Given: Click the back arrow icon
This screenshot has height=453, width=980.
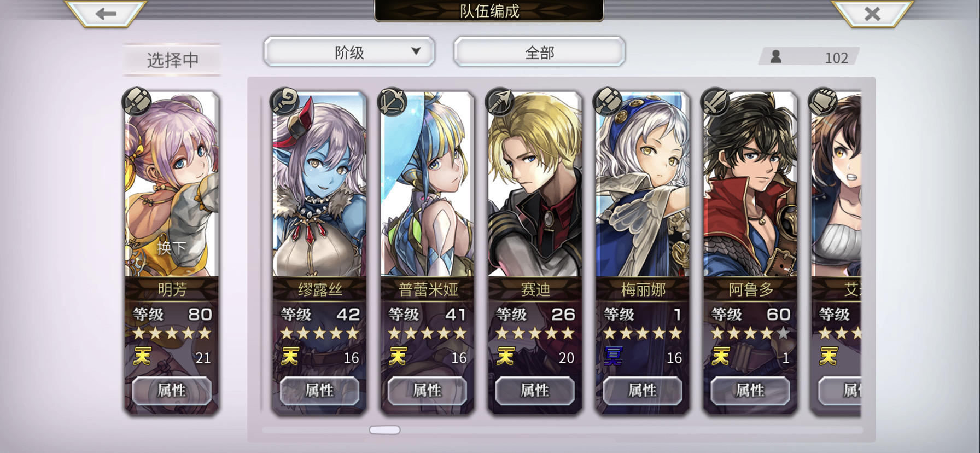Looking at the screenshot, I should (106, 13).
